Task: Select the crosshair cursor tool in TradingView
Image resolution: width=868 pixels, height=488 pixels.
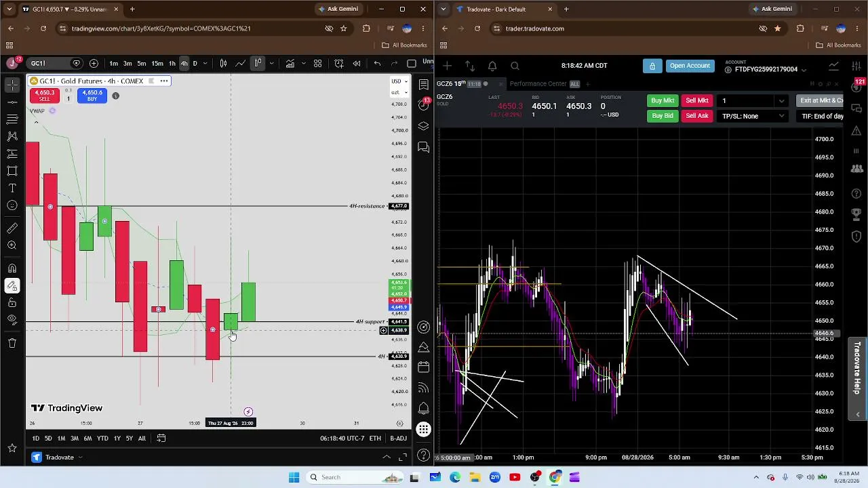Action: [12, 85]
